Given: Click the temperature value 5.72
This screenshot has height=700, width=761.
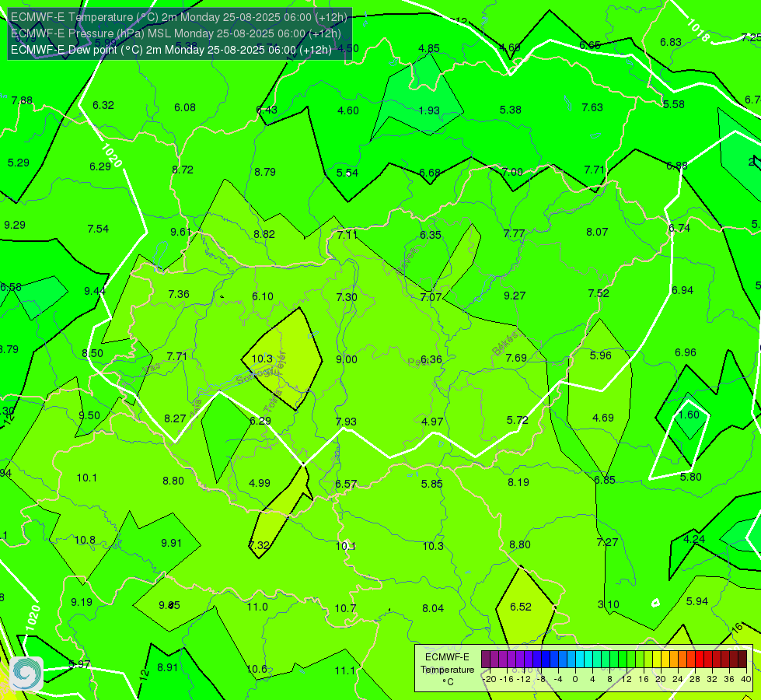Looking at the screenshot, I should (518, 420).
